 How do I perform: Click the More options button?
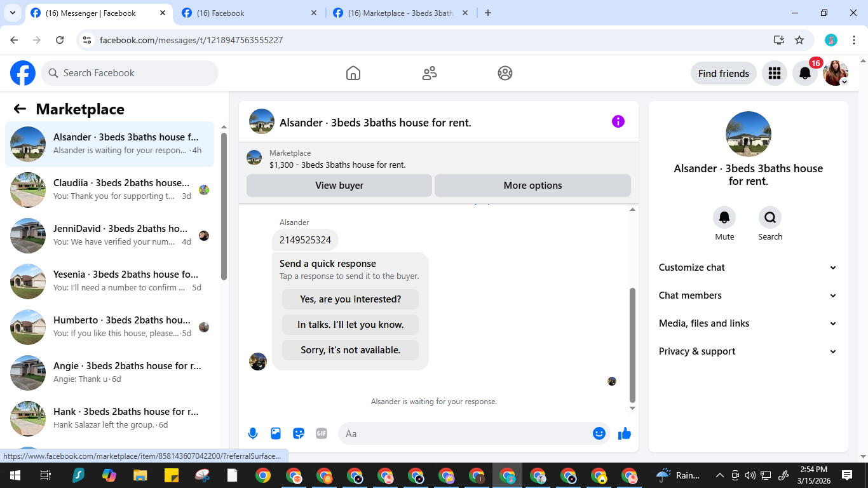[532, 186]
